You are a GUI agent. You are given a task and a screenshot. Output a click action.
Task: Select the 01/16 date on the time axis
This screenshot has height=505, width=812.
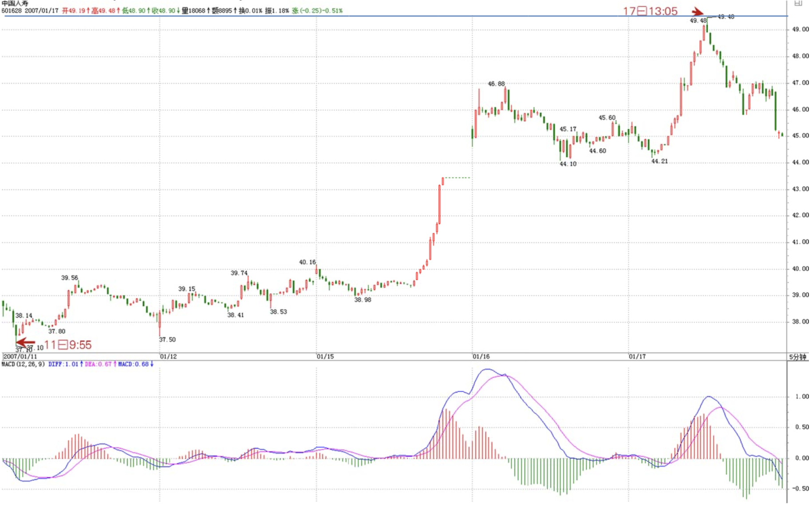[481, 357]
